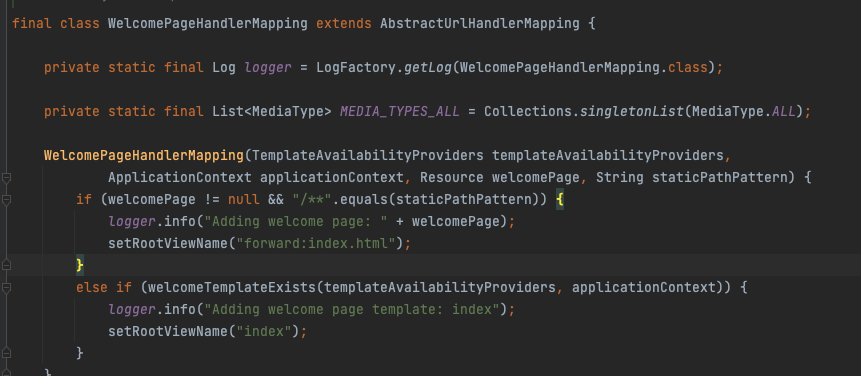Toggle fold marker beside brace after setRootViewName("index")
The width and height of the screenshot is (861, 376).
pos(6,353)
